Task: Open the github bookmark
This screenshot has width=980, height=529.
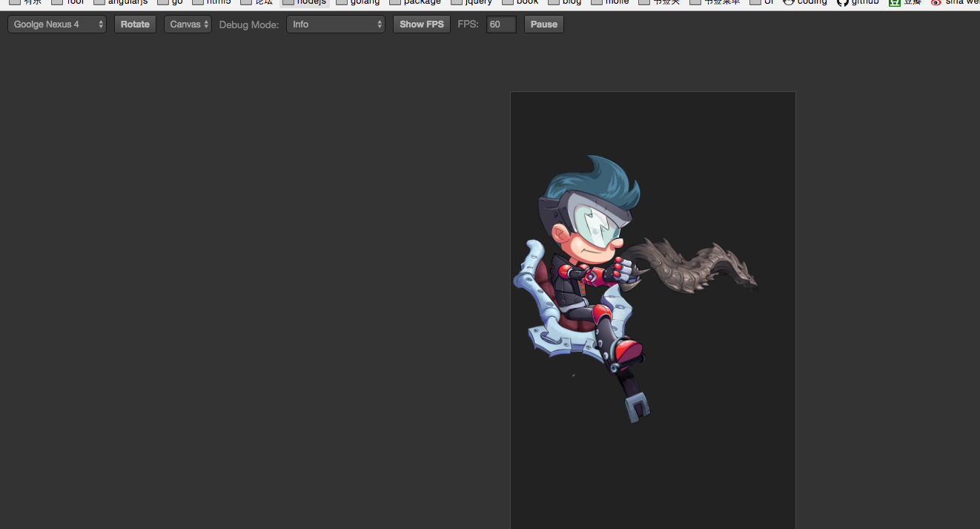Action: 858,2
